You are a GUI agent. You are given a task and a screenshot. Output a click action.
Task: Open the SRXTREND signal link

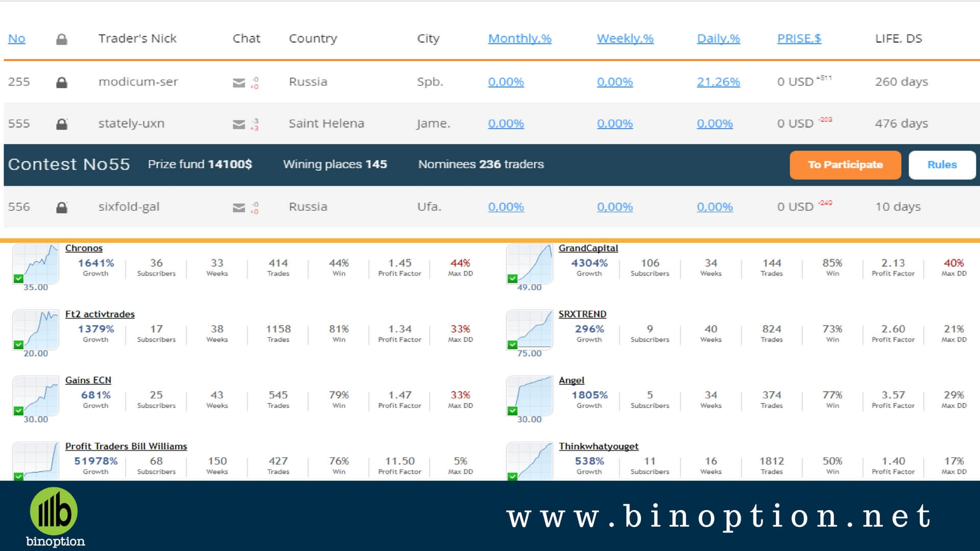(582, 314)
